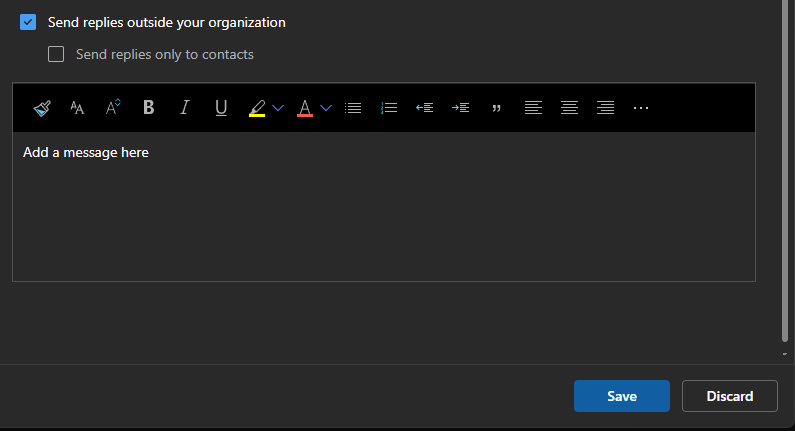Open more formatting options ellipsis
795x431 pixels.
tap(641, 108)
